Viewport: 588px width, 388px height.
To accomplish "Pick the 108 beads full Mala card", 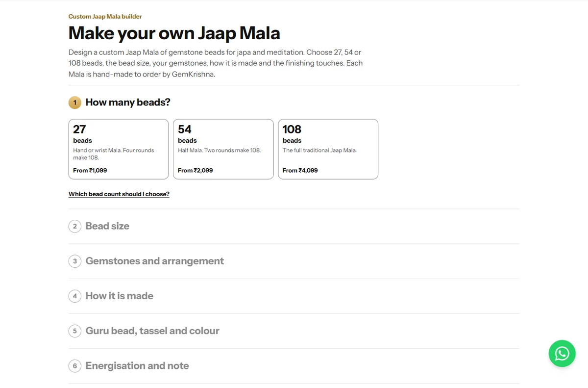I will (x=328, y=149).
